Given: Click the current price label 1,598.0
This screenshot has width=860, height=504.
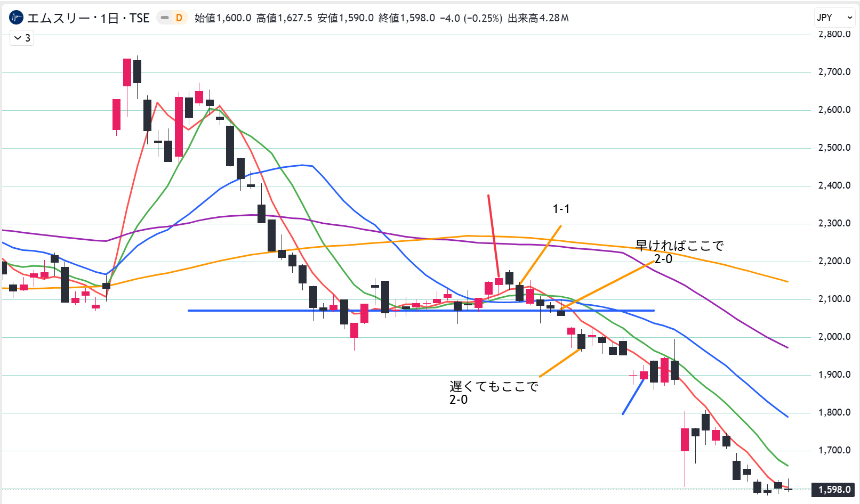Looking at the screenshot, I should tap(834, 489).
